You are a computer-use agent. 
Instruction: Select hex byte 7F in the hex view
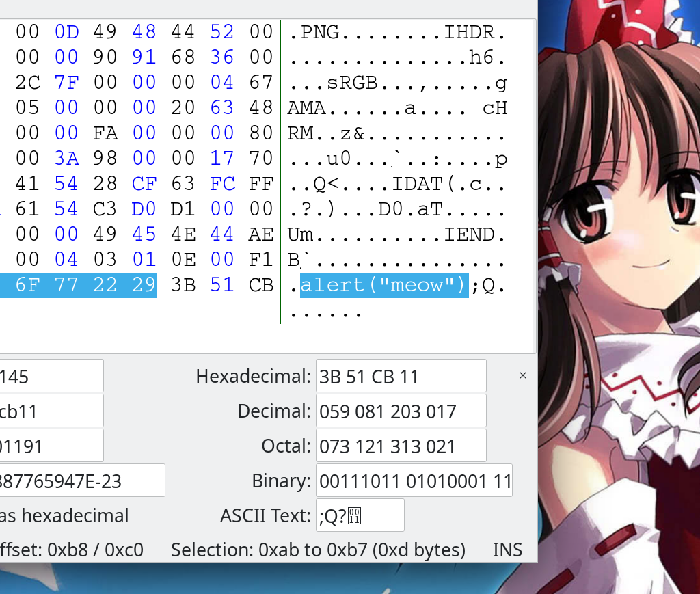66,83
